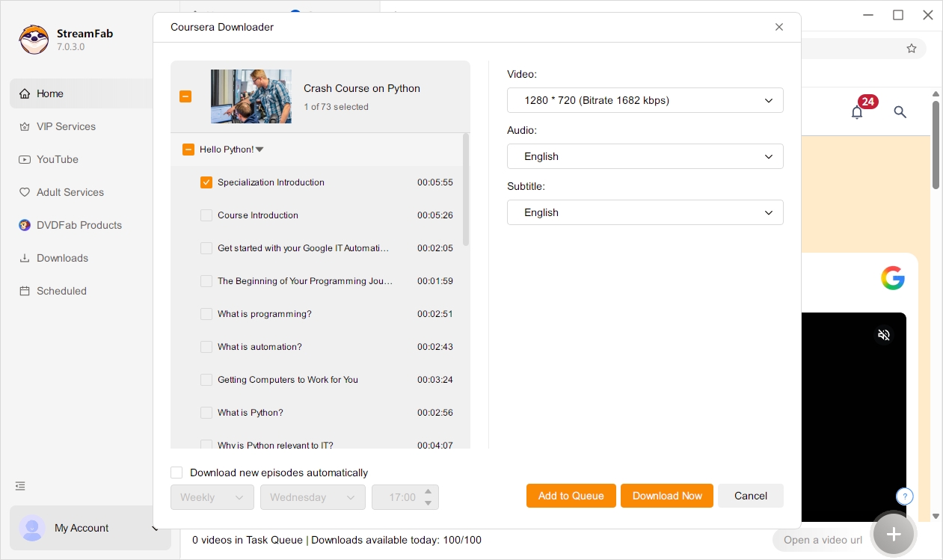Click the 1 of 73 selected text
The width and height of the screenshot is (943, 560).
click(x=336, y=107)
